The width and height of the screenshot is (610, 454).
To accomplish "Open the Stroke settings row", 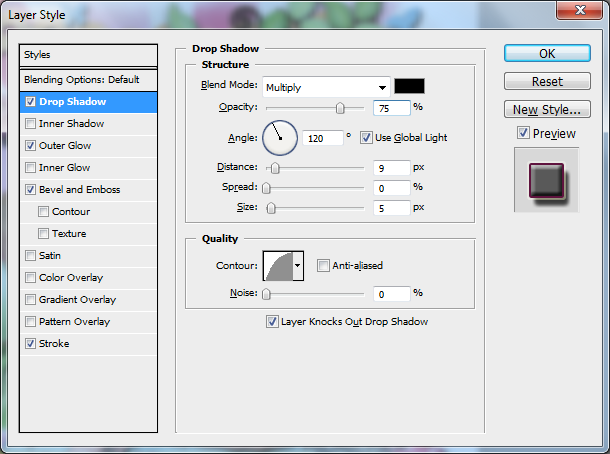I will click(88, 344).
